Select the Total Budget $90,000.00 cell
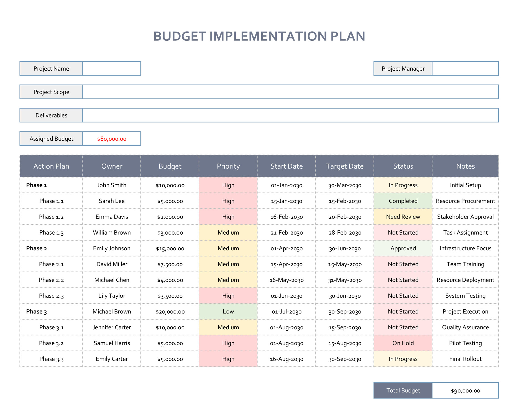This screenshot has height=411, width=532. coord(465,391)
